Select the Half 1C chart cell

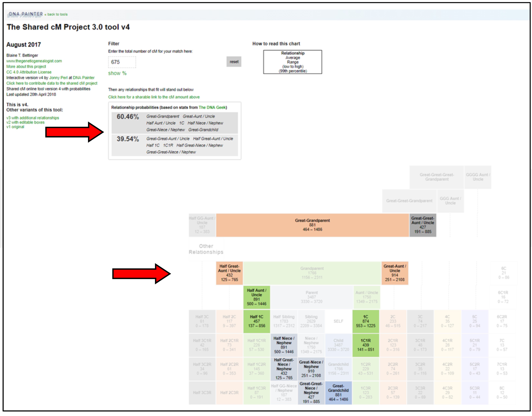[256, 322]
